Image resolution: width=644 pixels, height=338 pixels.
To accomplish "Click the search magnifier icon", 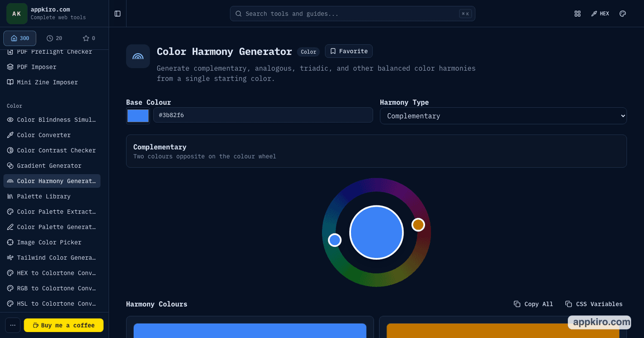I will coord(239,13).
